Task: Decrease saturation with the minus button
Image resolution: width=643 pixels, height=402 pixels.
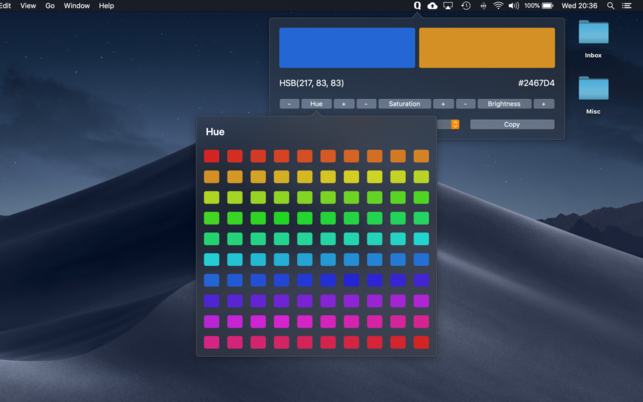Action: (x=366, y=104)
